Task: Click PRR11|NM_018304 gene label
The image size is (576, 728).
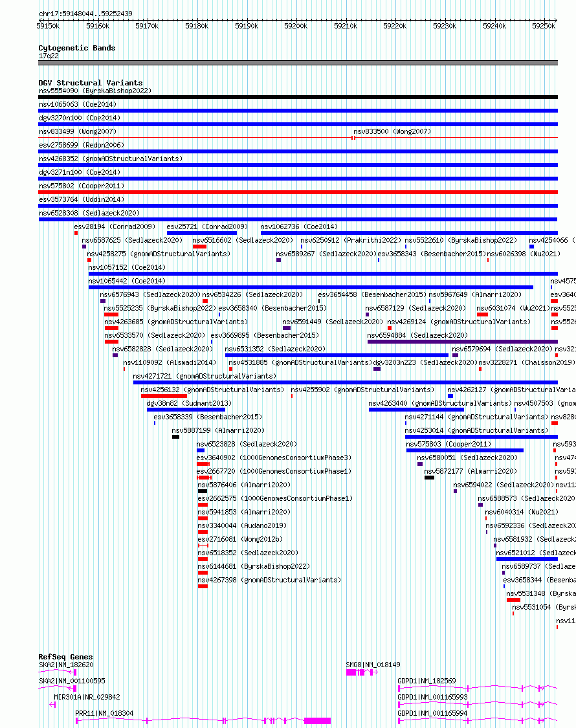Action: coord(104,713)
